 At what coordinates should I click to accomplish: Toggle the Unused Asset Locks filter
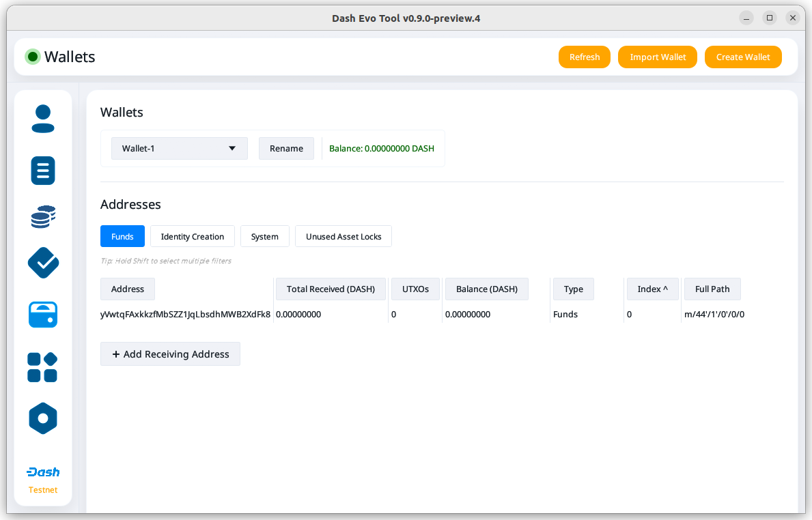click(x=344, y=236)
